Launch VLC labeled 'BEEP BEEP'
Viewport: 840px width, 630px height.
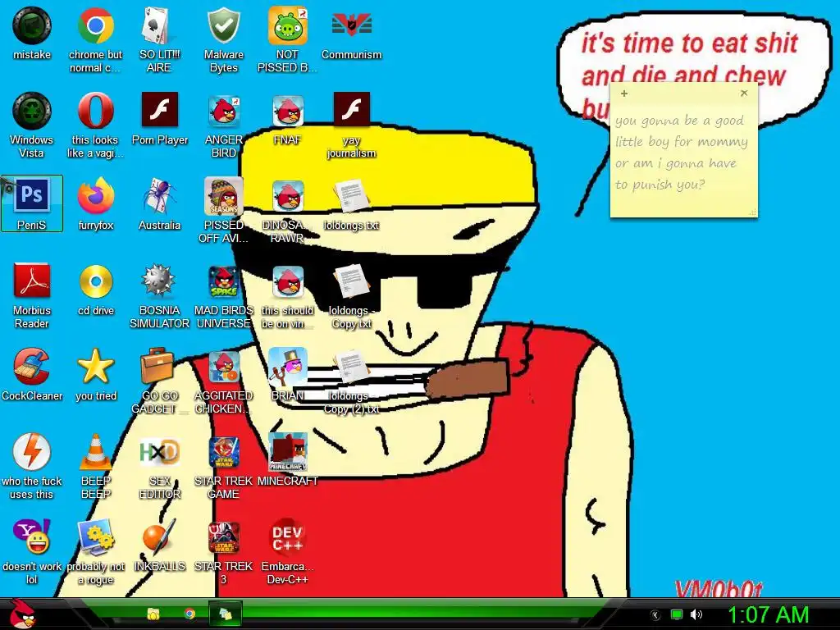click(x=96, y=466)
